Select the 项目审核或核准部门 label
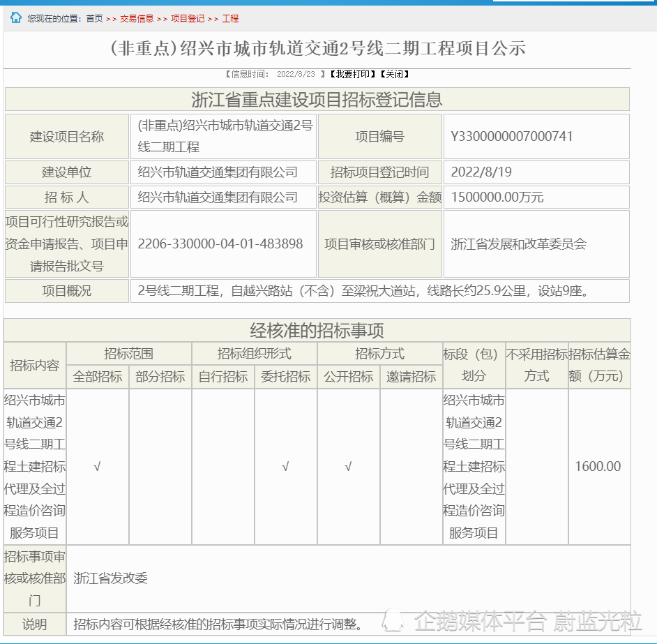This screenshot has height=644, width=657. coord(379,244)
